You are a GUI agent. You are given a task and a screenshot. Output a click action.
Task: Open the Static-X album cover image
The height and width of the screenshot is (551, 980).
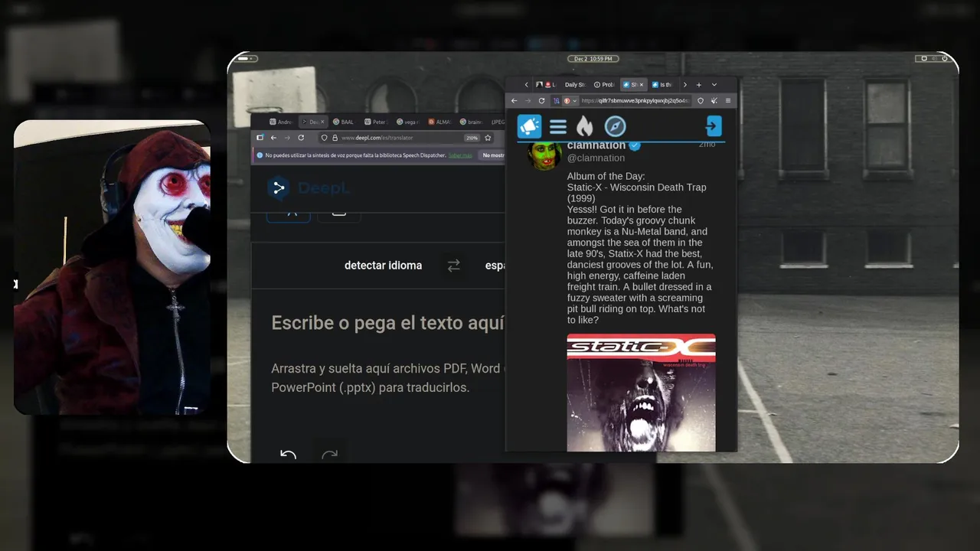[x=641, y=392]
